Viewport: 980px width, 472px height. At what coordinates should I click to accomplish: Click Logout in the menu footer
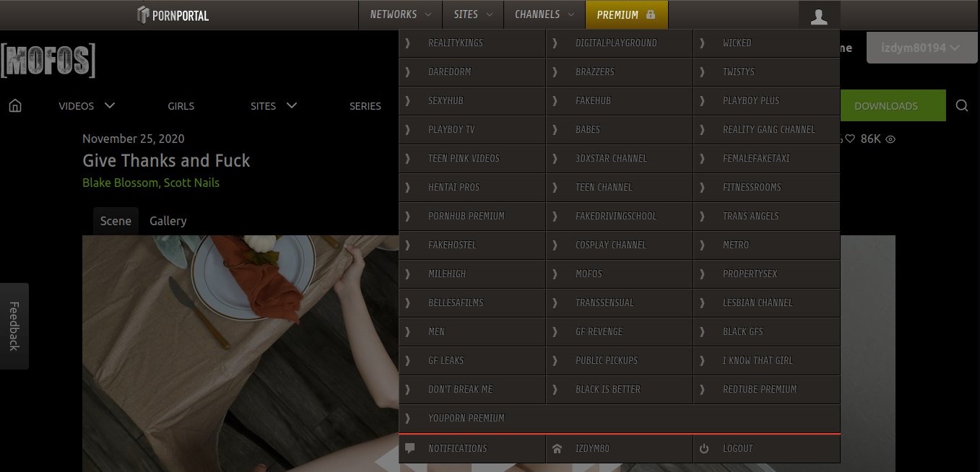pyautogui.click(x=767, y=448)
